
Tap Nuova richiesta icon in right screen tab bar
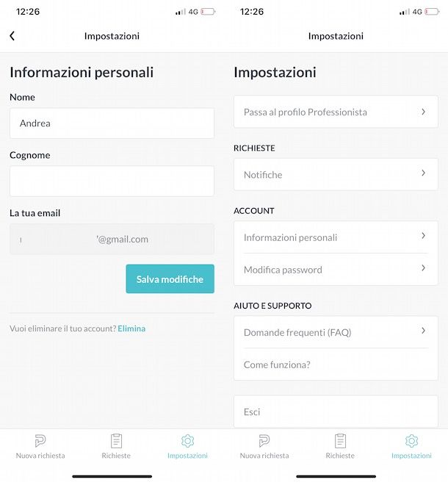pos(264,440)
